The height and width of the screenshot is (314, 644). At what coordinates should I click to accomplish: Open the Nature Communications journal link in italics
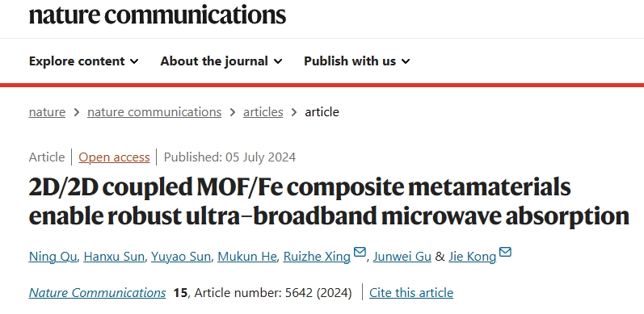coord(97,293)
